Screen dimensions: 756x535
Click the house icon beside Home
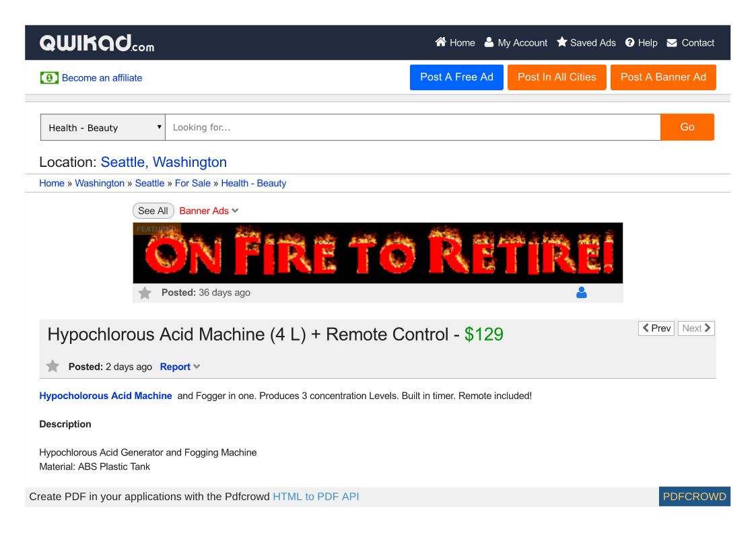441,42
